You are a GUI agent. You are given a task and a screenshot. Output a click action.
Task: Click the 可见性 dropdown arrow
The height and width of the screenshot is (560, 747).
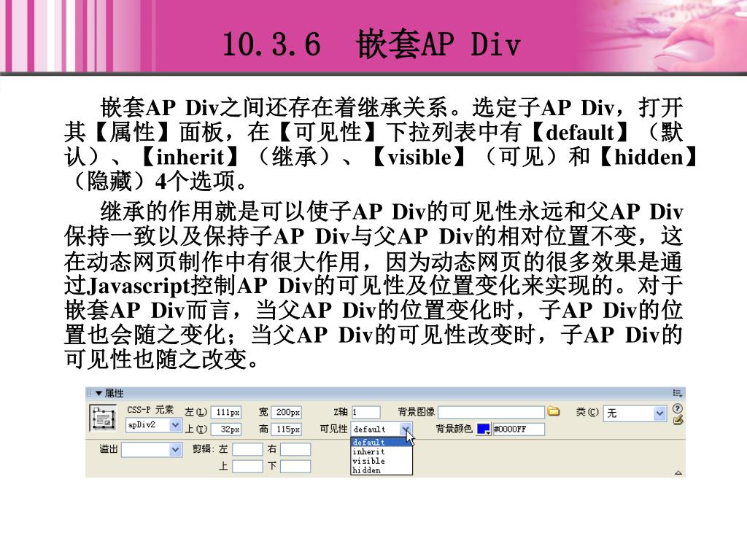(x=406, y=429)
